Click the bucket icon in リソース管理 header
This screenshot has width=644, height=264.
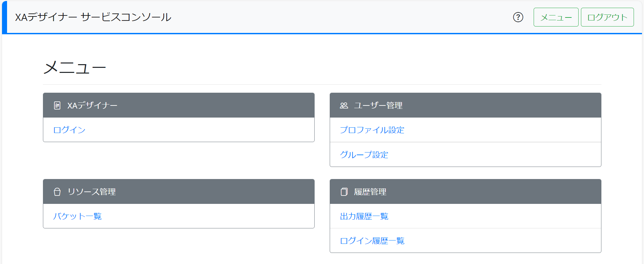(x=57, y=192)
